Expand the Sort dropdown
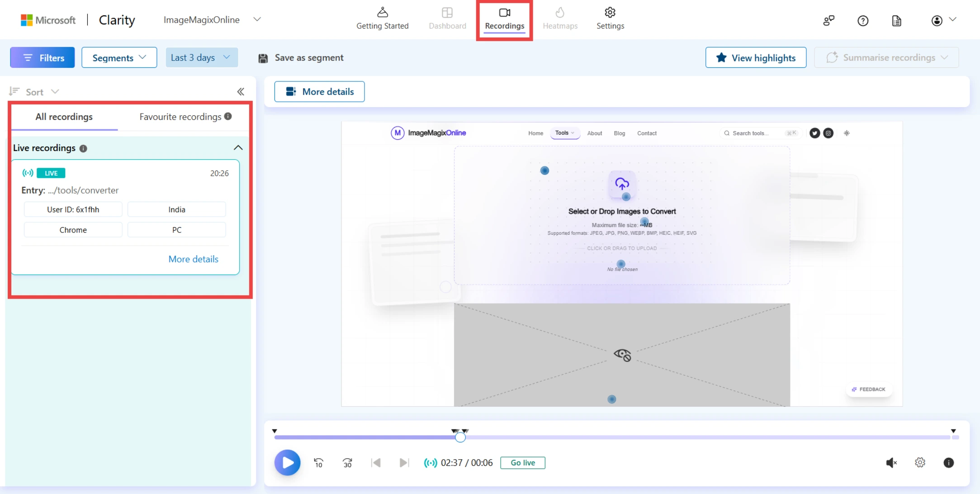 point(55,92)
